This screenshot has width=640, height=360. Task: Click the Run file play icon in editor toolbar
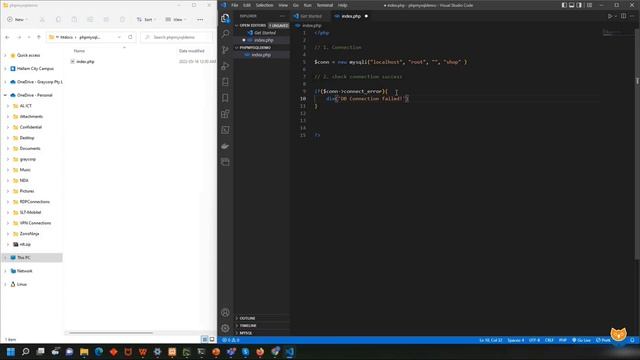610,16
